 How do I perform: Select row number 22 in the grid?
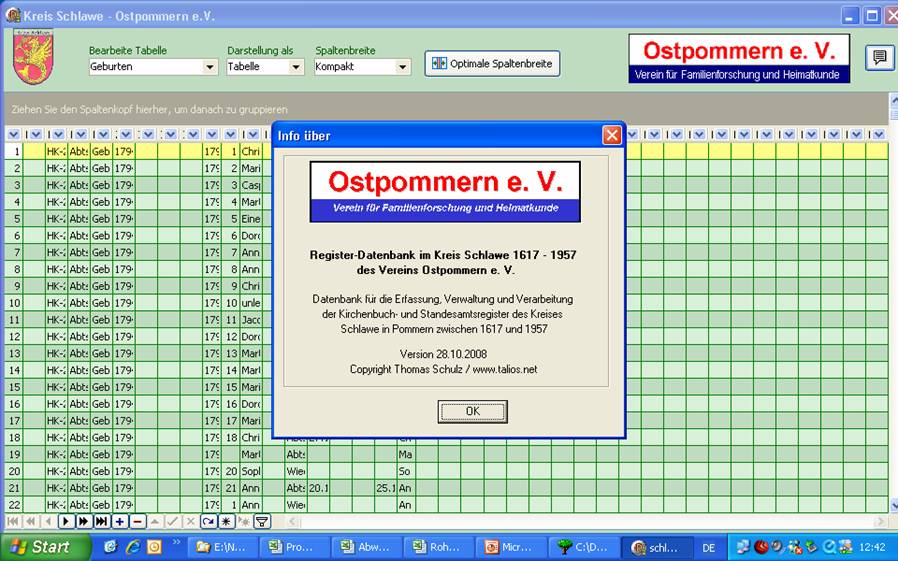(14, 505)
